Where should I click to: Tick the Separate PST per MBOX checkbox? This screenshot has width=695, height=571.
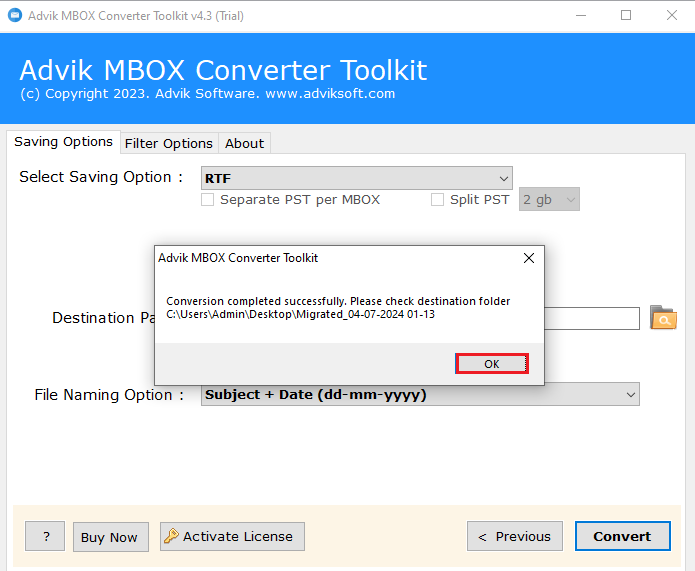pyautogui.click(x=207, y=199)
